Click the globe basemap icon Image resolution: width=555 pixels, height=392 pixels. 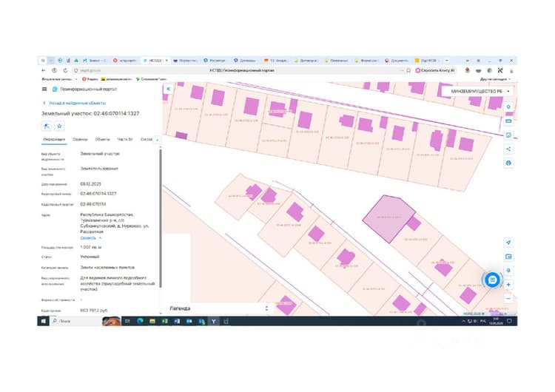pos(508,163)
